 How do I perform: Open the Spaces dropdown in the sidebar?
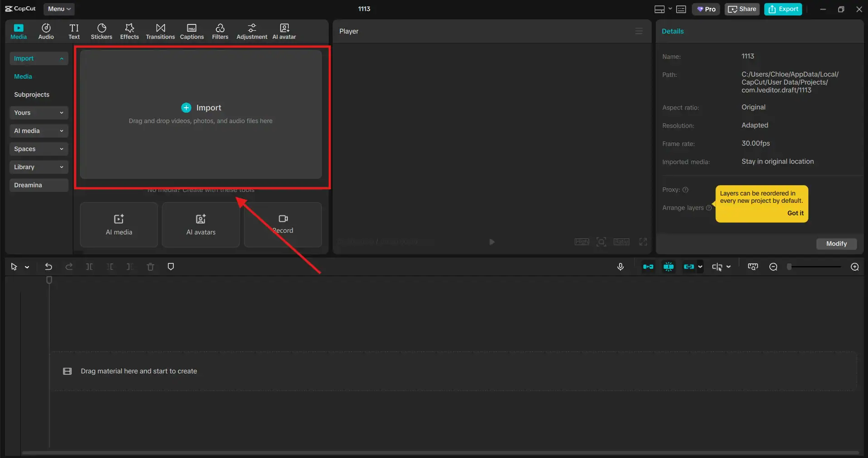tap(38, 149)
